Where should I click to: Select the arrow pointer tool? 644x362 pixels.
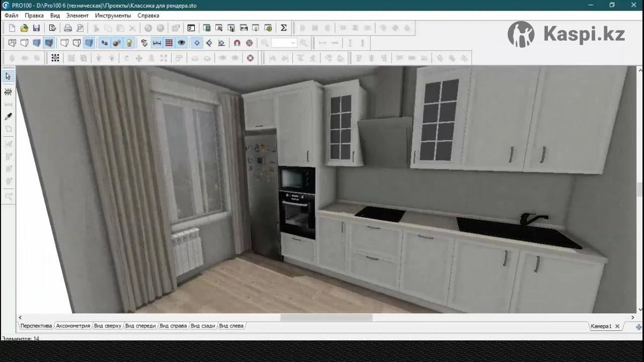8,76
